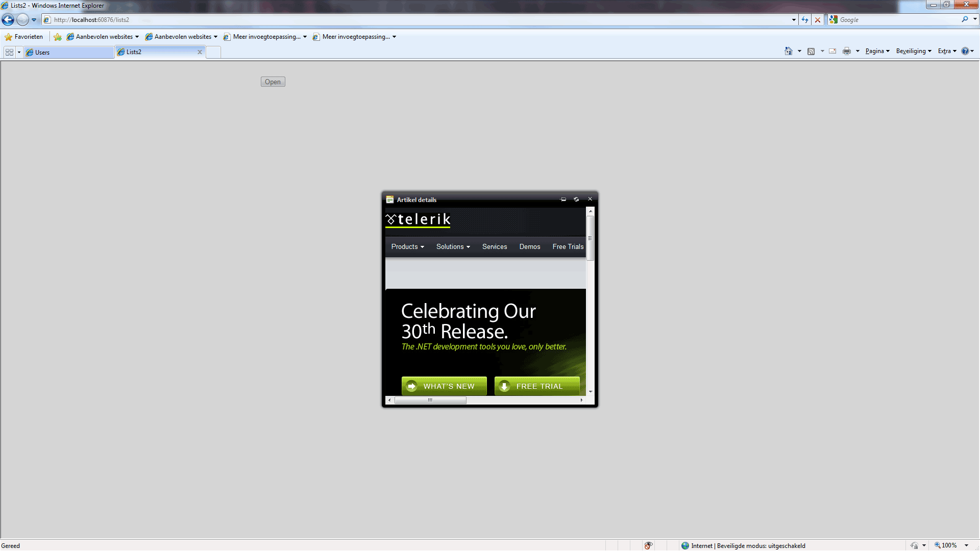Click the dialog scroll left arrow
This screenshot has width=980, height=551.
(x=390, y=400)
